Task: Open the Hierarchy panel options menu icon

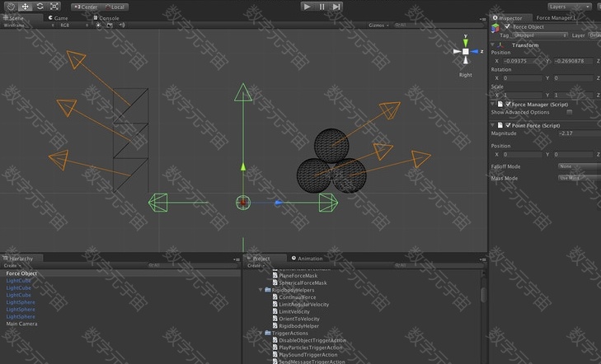Action: pos(237,259)
